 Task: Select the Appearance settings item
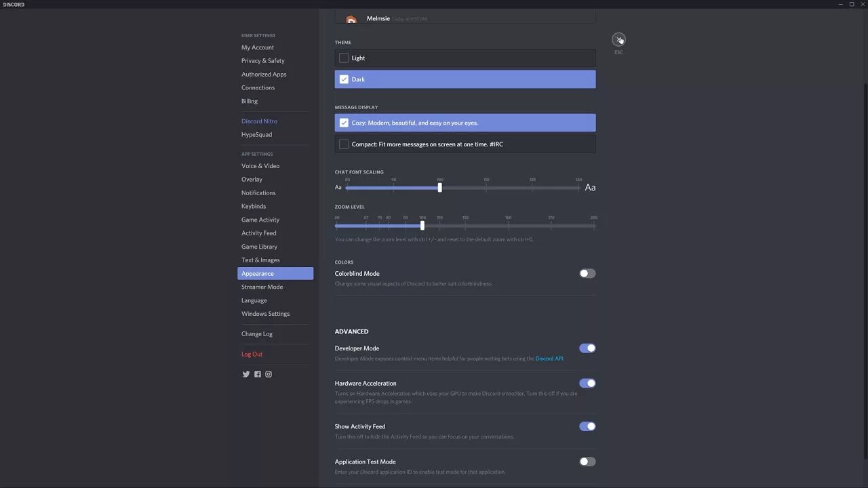tap(275, 274)
